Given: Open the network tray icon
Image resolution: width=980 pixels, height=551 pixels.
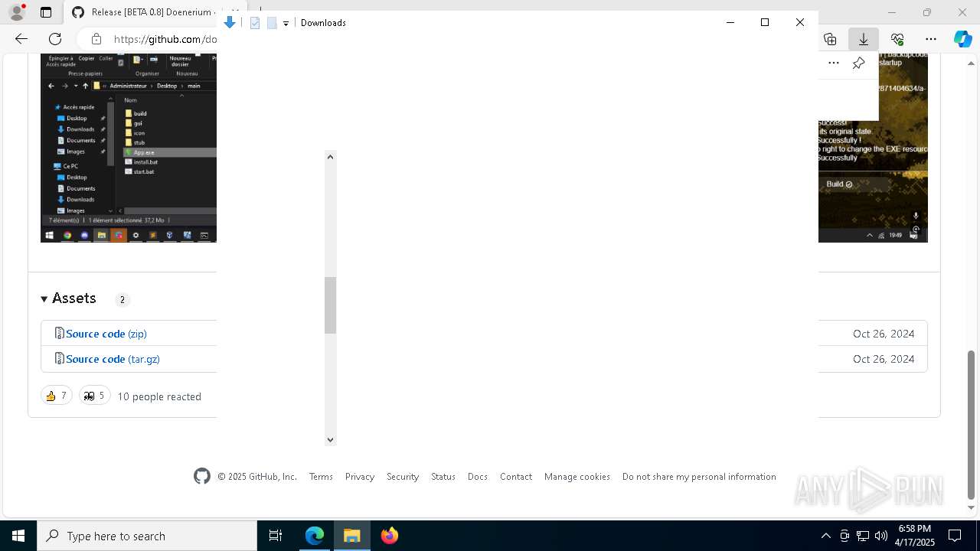Looking at the screenshot, I should coord(863,536).
